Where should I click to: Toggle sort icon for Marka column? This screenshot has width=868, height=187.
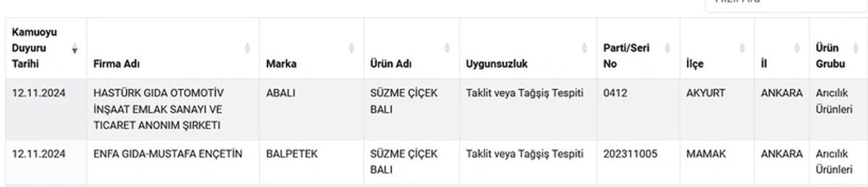(x=351, y=48)
